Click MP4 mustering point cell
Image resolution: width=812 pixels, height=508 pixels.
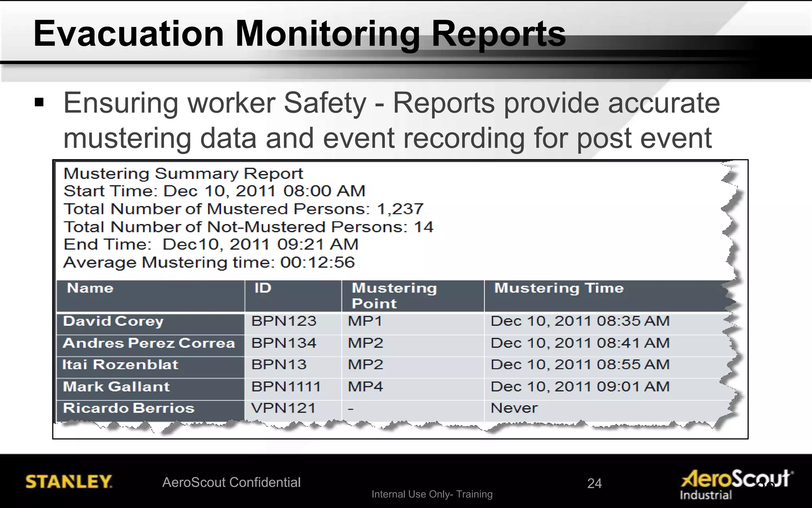coord(413,389)
